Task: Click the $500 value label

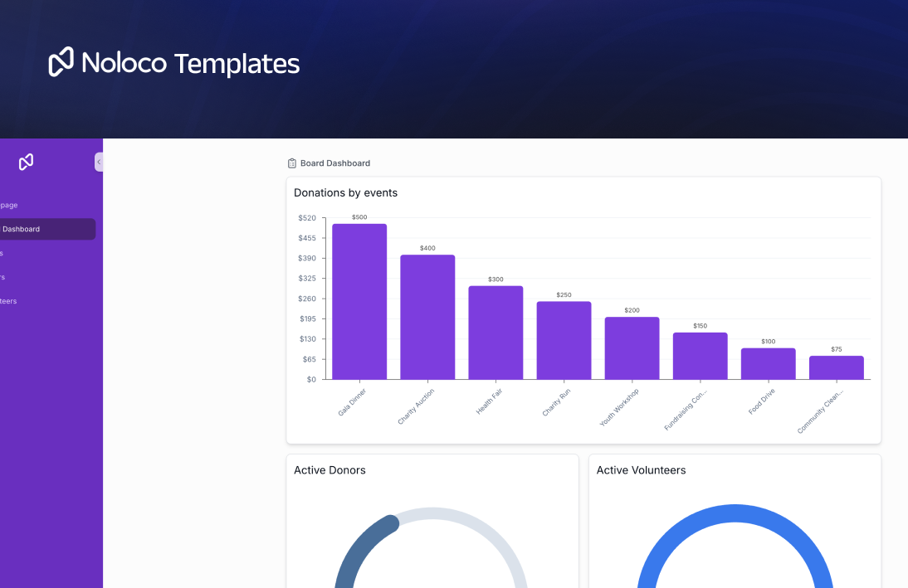Action: click(359, 217)
